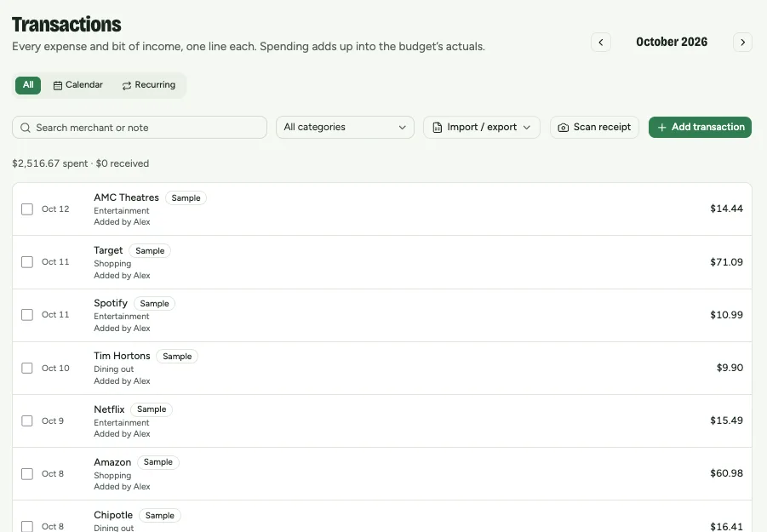Screen dimensions: 767x532
Task: Check the Amazon row checkbox
Action: point(27,474)
